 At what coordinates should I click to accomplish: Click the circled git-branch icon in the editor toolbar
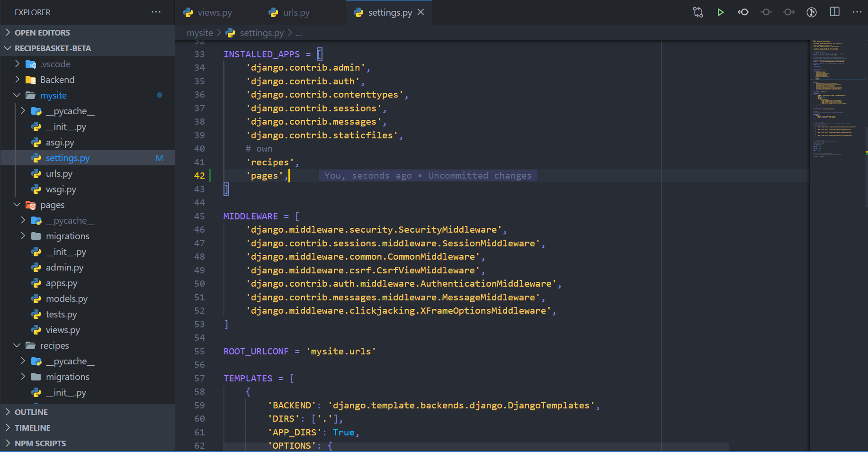tap(812, 12)
